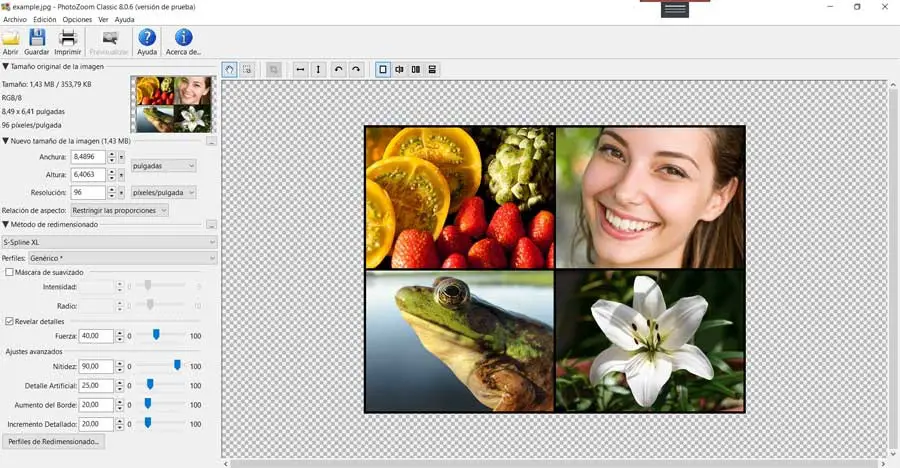Open Restringir las proporciones dropdown

(119, 211)
